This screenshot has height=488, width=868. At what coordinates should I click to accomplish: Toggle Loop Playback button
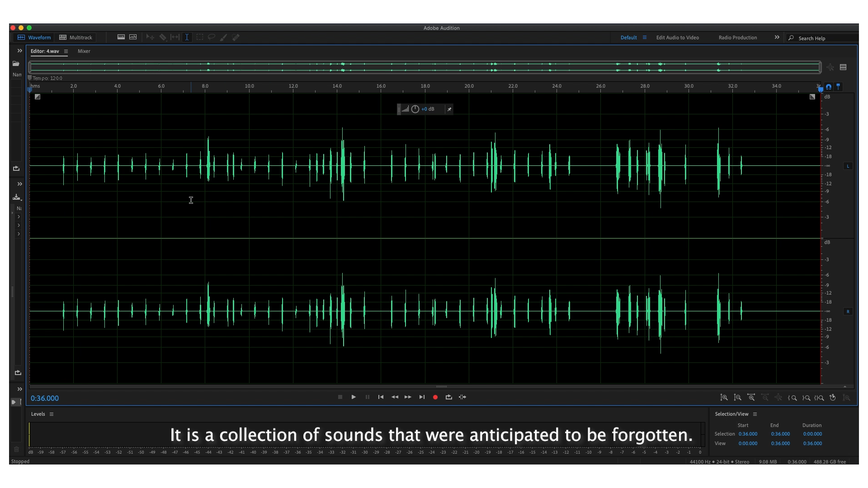448,397
